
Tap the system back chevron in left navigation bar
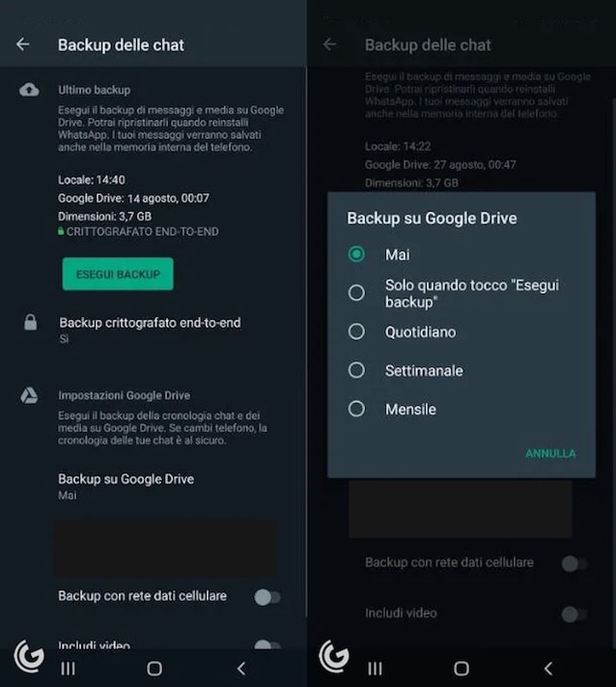240,669
